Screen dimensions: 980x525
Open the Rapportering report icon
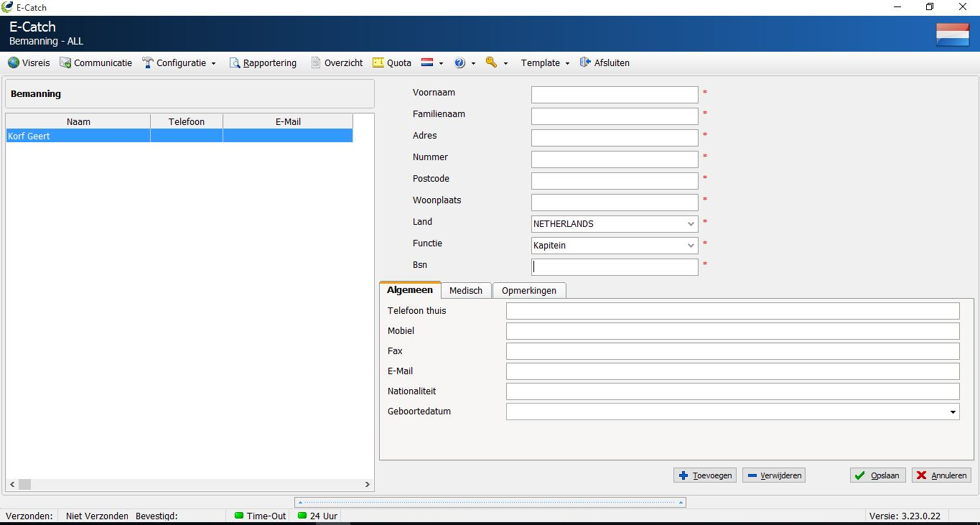[x=235, y=63]
